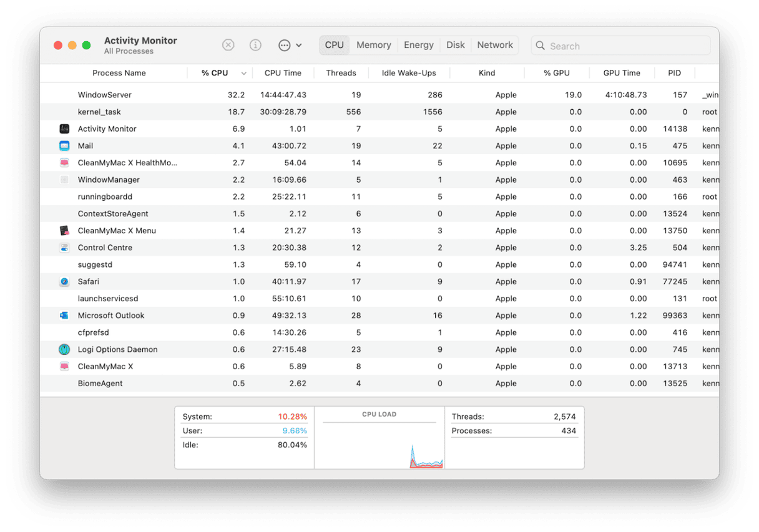Switch to the Disk tab
The width and height of the screenshot is (759, 532).
pos(456,45)
